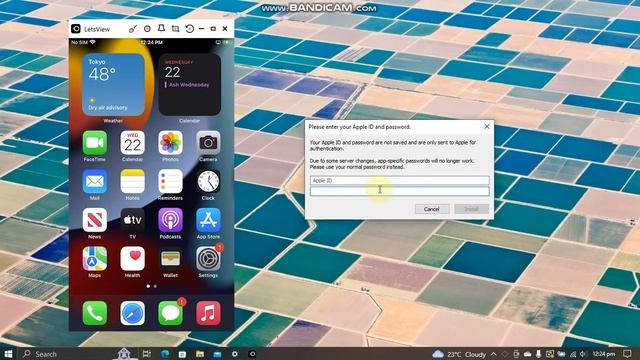The width and height of the screenshot is (640, 360).
Task: Click the Install button in dialog
Action: (x=471, y=209)
